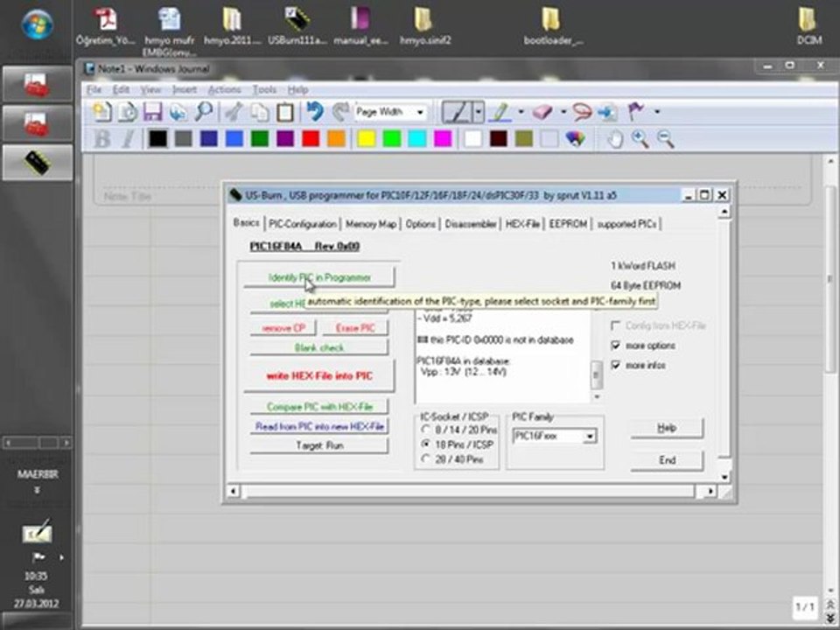Select the Hand pan tool
The width and height of the screenshot is (840, 630).
click(x=615, y=139)
